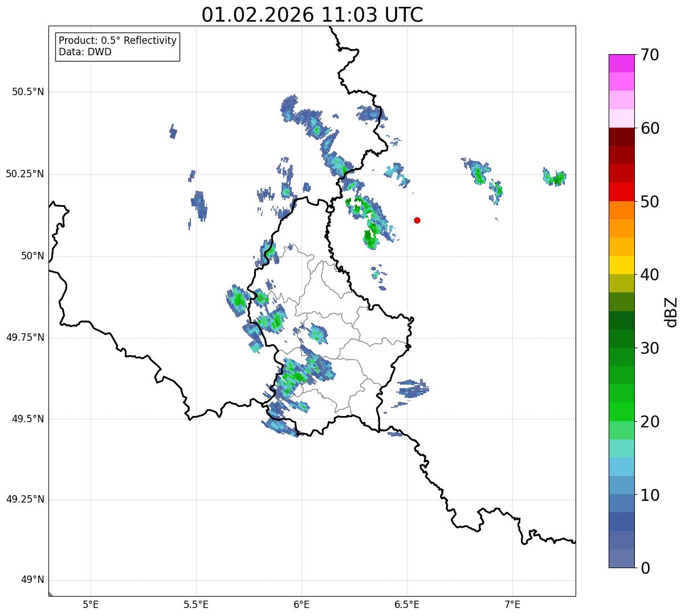
Task: Click the light green colorbar swatch below 20
Action: [x=621, y=430]
